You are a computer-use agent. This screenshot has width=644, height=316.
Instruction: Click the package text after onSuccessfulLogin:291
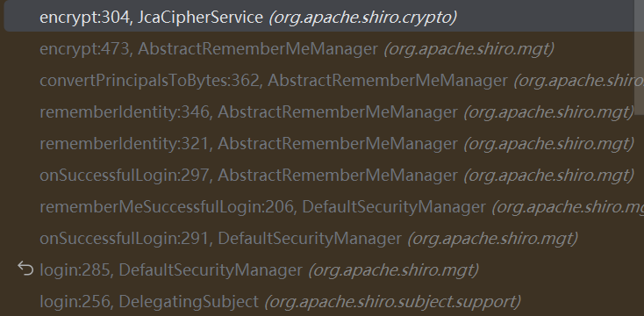[492, 239]
